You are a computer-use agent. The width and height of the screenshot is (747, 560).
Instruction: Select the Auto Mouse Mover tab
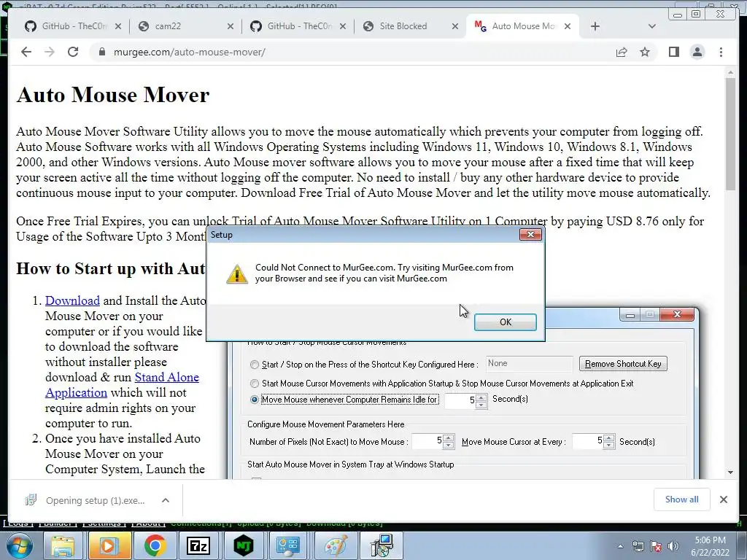click(523, 26)
